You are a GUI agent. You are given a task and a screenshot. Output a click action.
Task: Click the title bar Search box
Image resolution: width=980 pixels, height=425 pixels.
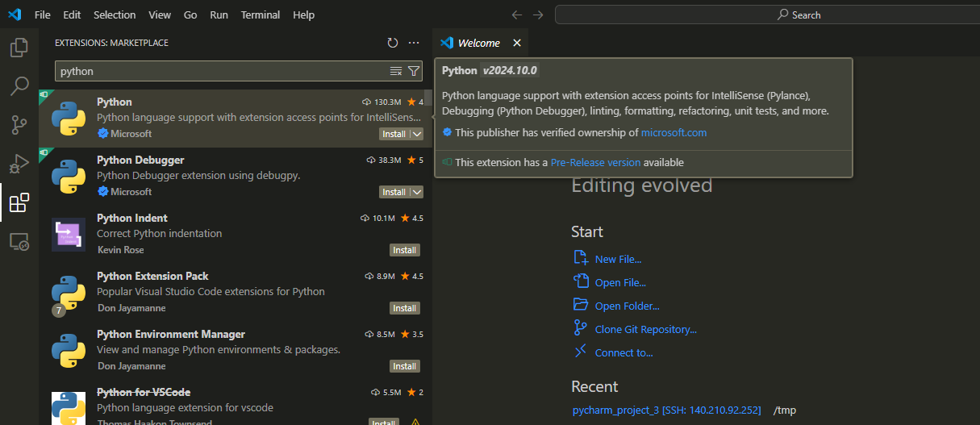pyautogui.click(x=766, y=15)
